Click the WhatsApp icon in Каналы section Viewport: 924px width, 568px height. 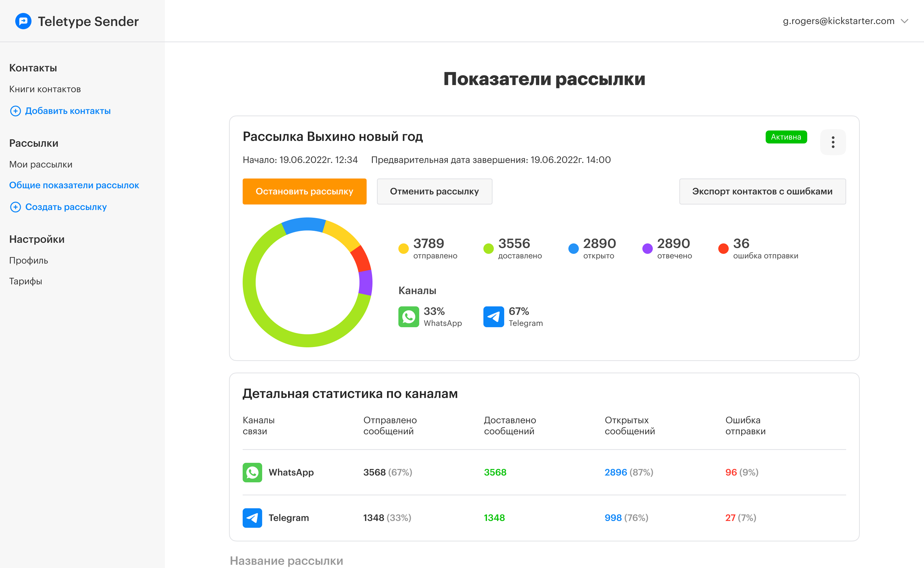409,317
